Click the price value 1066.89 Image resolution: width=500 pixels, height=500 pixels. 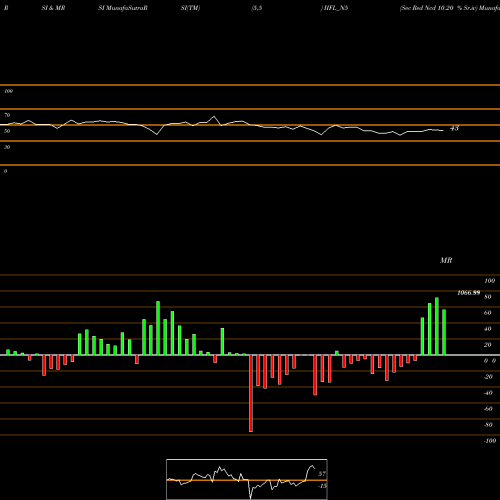[x=469, y=293]
